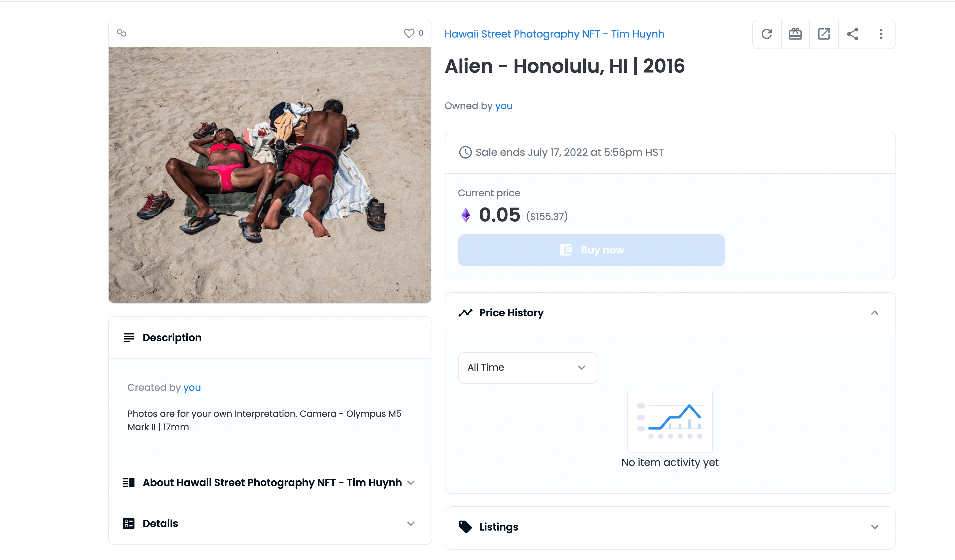The image size is (955, 560).
Task: Click the chain link icon above image
Action: point(122,33)
